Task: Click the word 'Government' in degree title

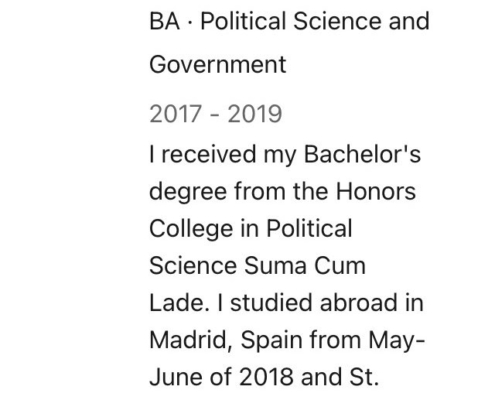Action: tap(218, 64)
